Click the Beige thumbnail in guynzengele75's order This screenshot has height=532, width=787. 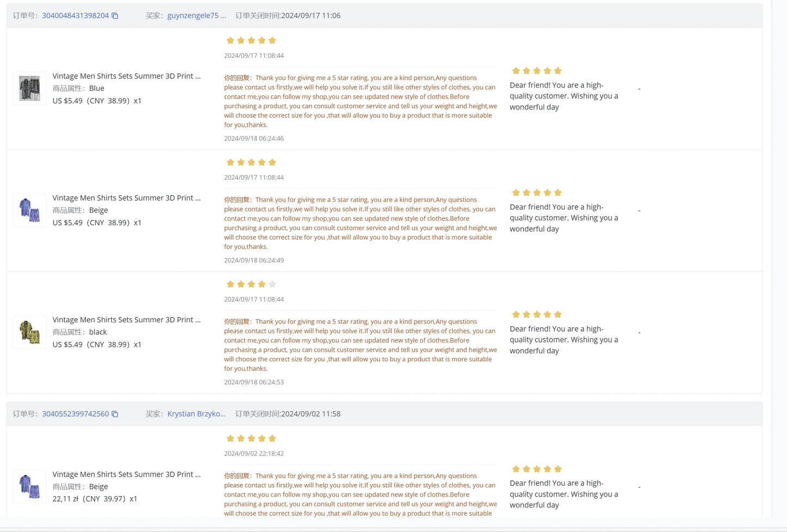click(29, 210)
